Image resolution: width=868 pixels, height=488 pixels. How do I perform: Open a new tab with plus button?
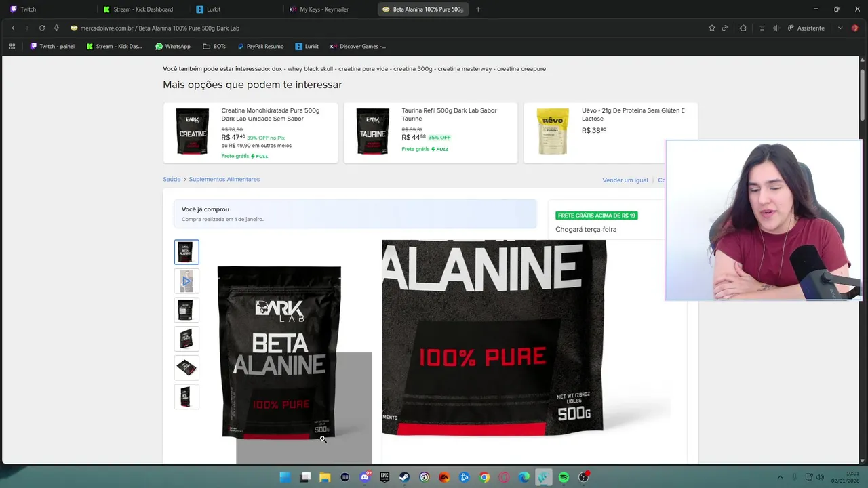tap(478, 9)
